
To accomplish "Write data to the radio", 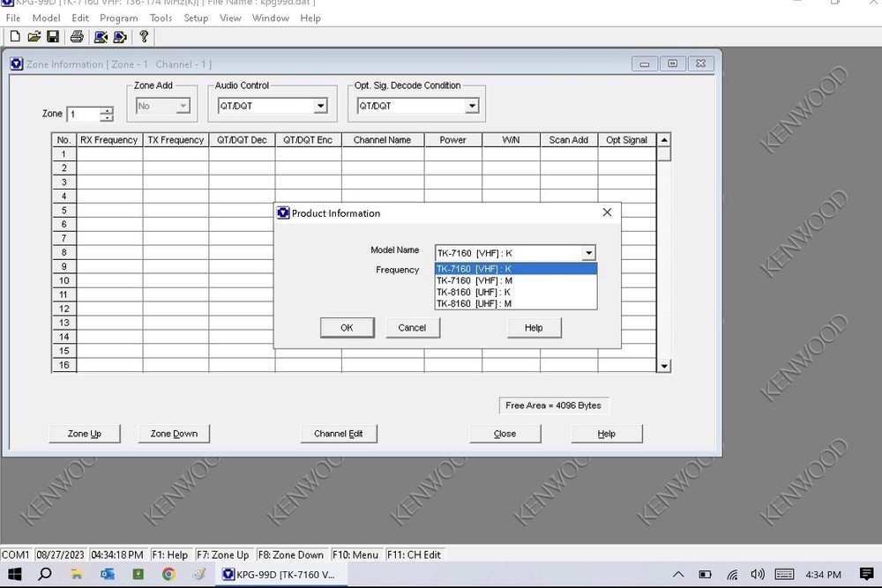I will [120, 36].
